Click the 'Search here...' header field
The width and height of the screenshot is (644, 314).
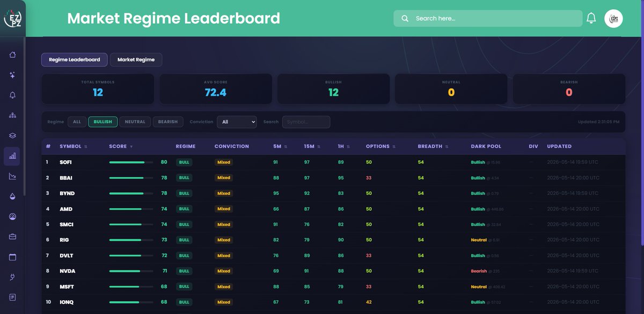pyautogui.click(x=488, y=18)
